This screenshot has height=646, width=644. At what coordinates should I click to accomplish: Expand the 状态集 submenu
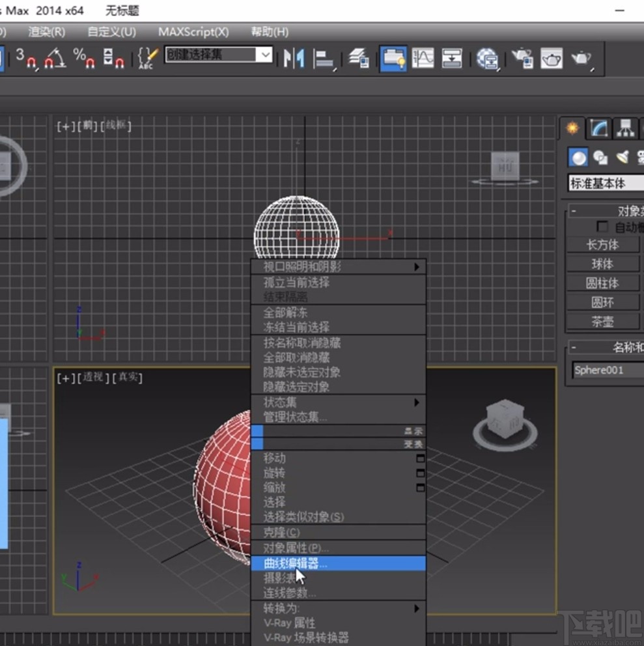[338, 402]
